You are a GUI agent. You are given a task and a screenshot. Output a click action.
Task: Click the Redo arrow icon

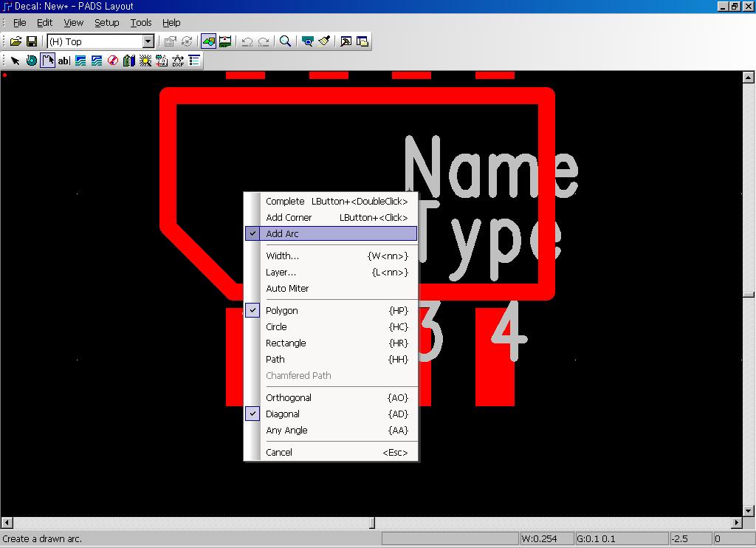click(264, 41)
